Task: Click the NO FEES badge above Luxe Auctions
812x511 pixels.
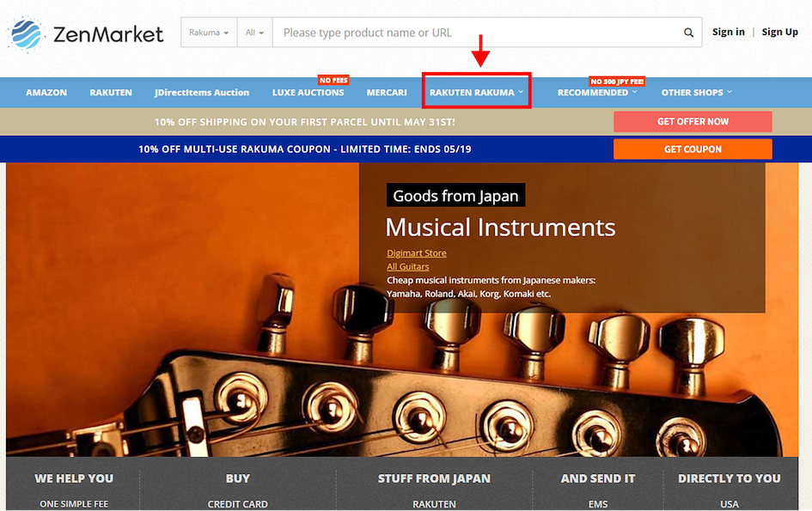Action: tap(333, 80)
